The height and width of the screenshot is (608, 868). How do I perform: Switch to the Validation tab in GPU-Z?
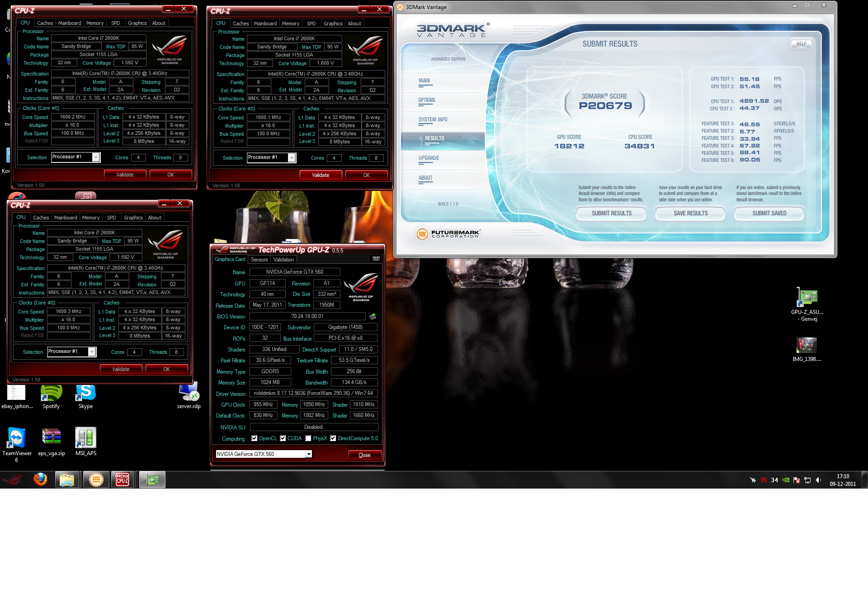[284, 260]
